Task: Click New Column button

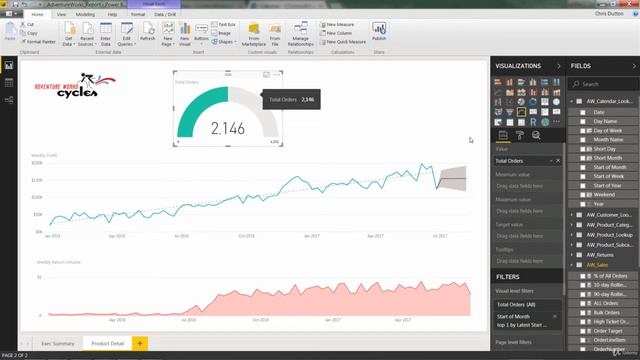Action: click(336, 33)
